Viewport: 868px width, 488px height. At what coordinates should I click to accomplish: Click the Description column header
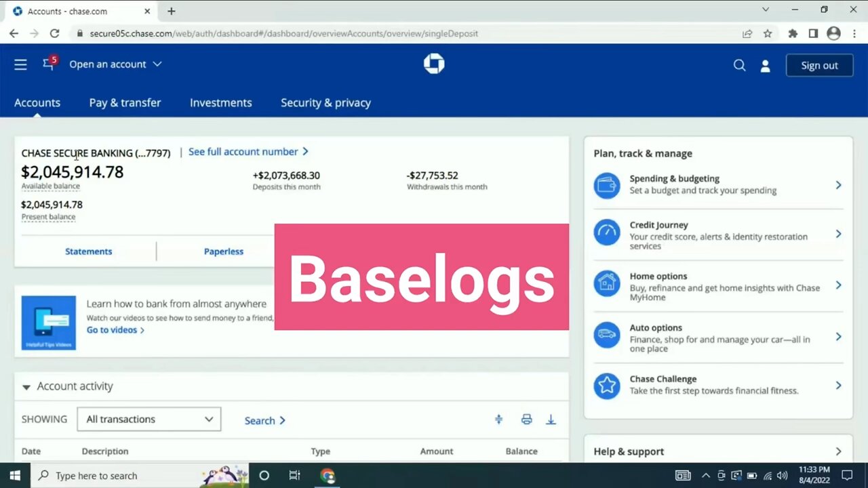click(x=105, y=451)
